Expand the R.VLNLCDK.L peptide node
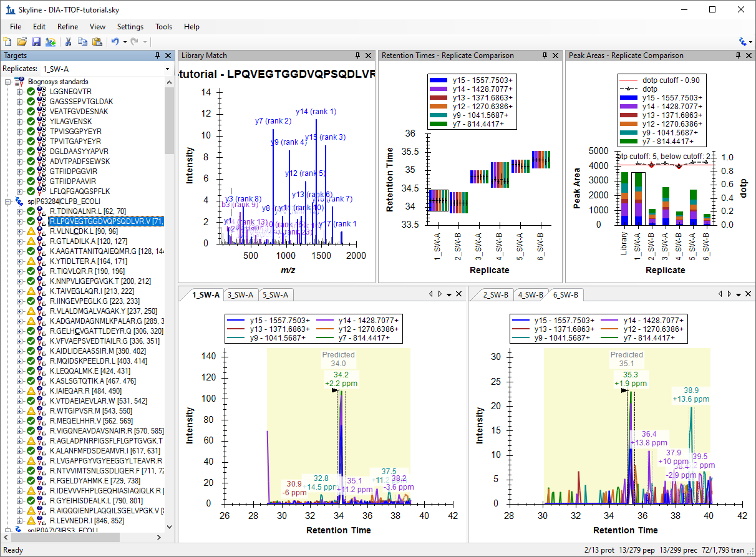The image size is (756, 557). (19, 231)
